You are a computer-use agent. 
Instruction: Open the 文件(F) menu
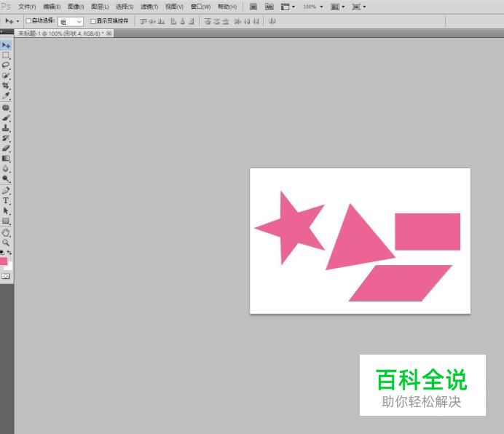pyautogui.click(x=27, y=7)
